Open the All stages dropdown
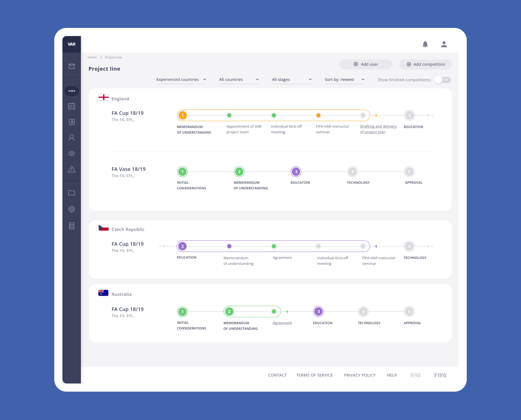521x420 pixels. pyautogui.click(x=291, y=80)
